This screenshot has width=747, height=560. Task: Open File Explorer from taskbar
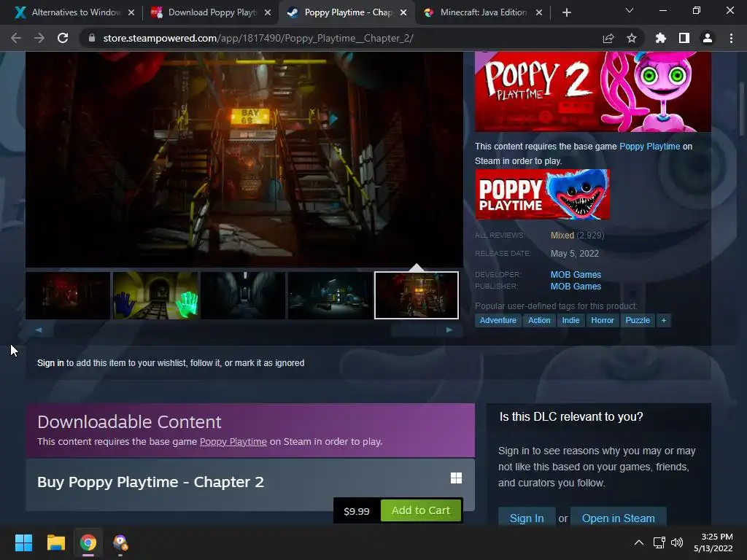coord(55,542)
